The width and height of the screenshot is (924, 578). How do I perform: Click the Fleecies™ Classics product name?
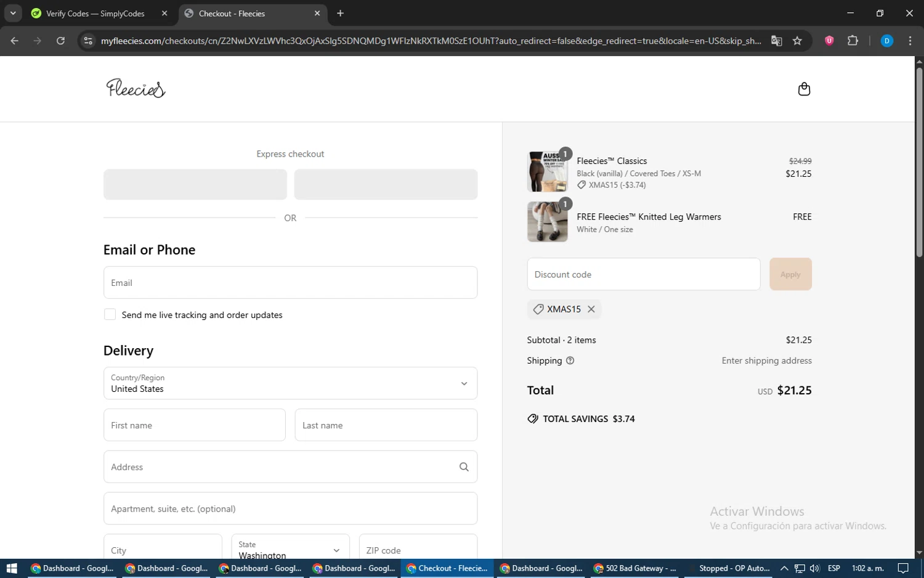612,161
